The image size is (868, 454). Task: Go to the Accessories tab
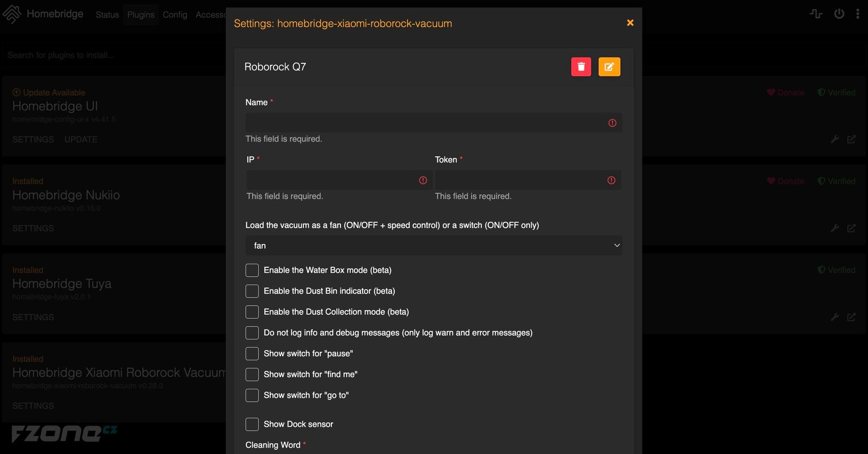pyautogui.click(x=210, y=14)
